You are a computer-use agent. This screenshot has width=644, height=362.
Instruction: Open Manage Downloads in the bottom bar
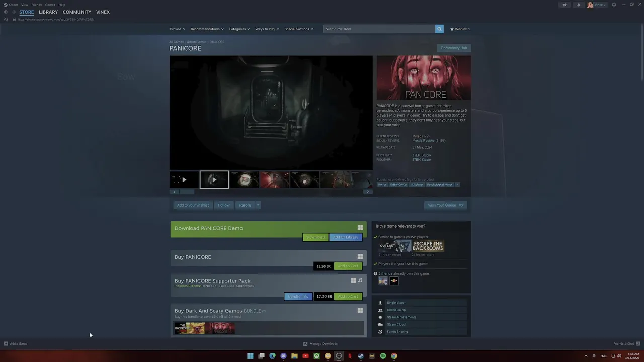coord(320,344)
